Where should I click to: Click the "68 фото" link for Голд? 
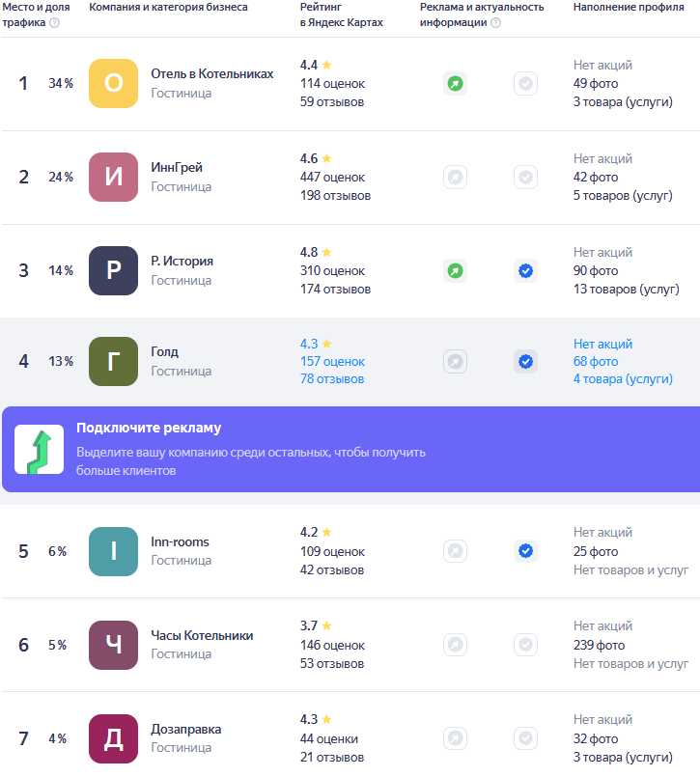(596, 362)
